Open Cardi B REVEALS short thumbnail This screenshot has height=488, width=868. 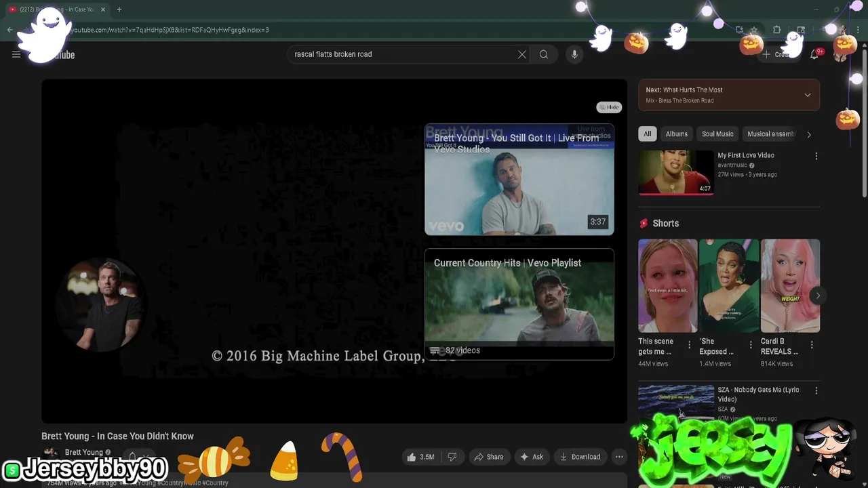(x=790, y=286)
